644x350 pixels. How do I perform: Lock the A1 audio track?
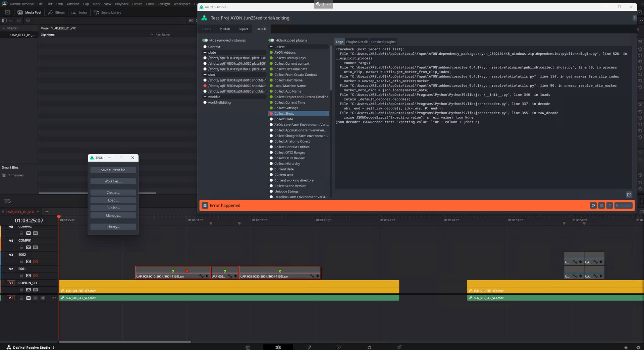click(x=21, y=298)
